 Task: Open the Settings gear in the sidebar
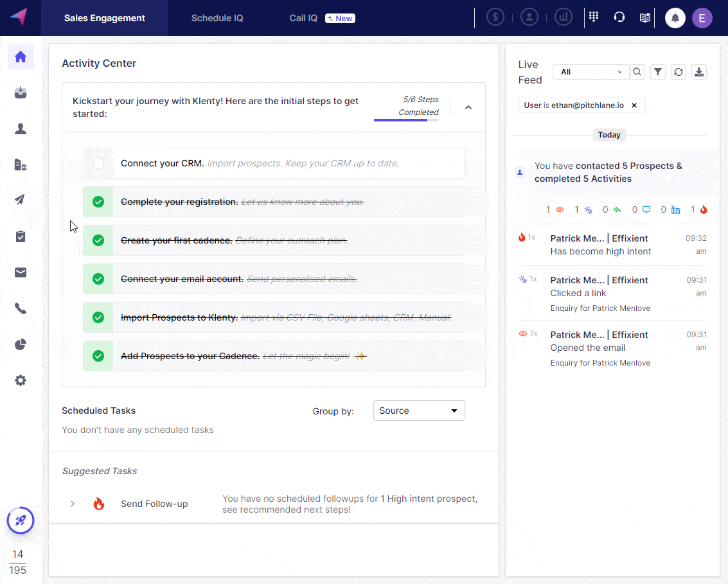(21, 380)
